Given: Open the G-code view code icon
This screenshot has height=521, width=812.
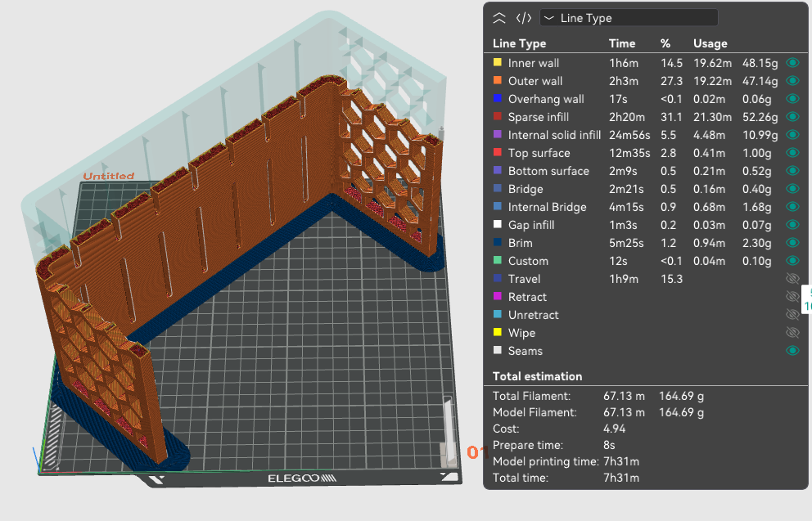Looking at the screenshot, I should point(524,18).
